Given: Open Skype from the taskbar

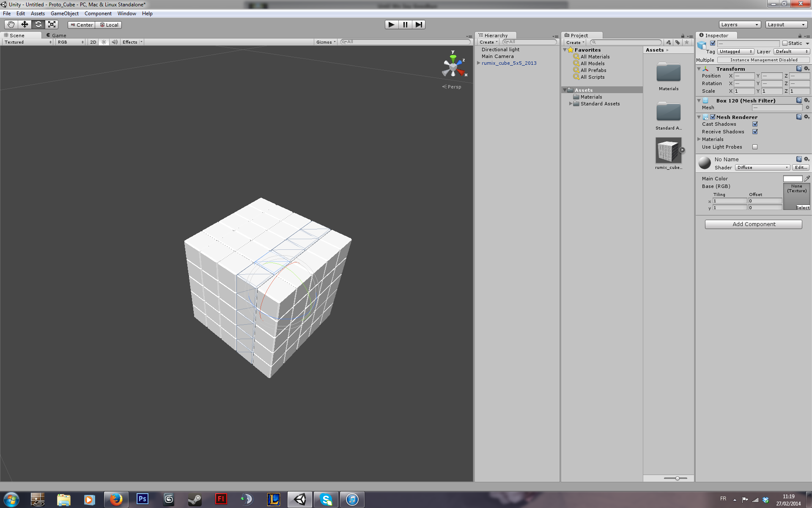Looking at the screenshot, I should [x=326, y=500].
